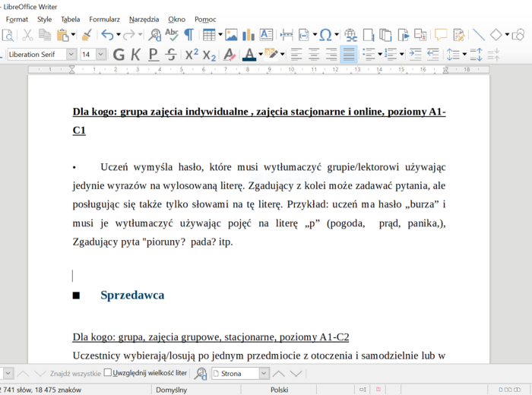Open the Format menu
The image size is (532, 395).
pos(17,19)
